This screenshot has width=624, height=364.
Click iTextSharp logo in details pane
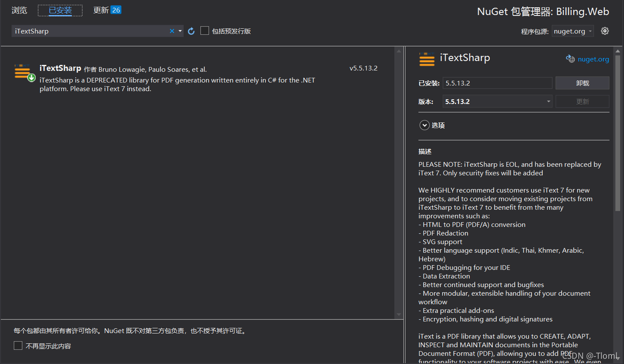(x=427, y=59)
